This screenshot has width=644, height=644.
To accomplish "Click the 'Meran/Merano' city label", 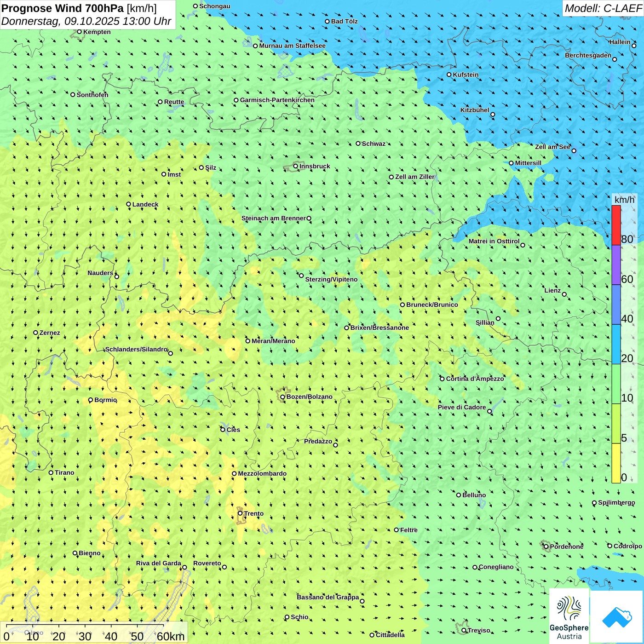I will 273,341.
